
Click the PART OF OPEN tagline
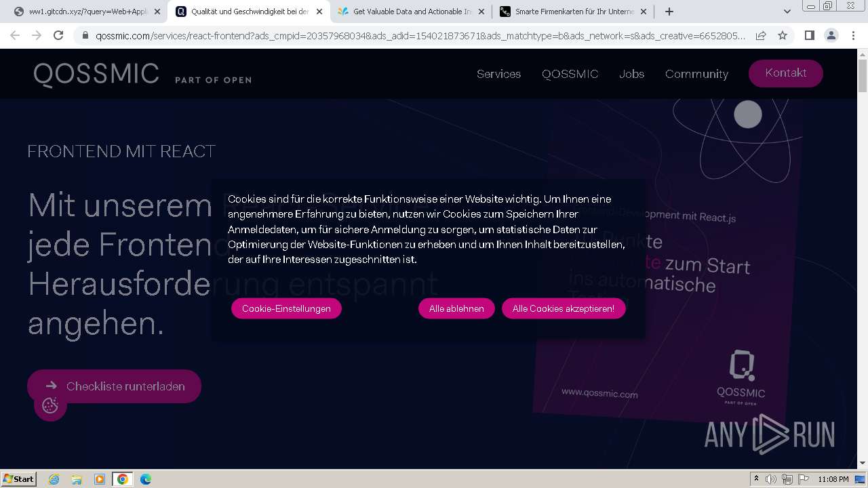coord(213,80)
